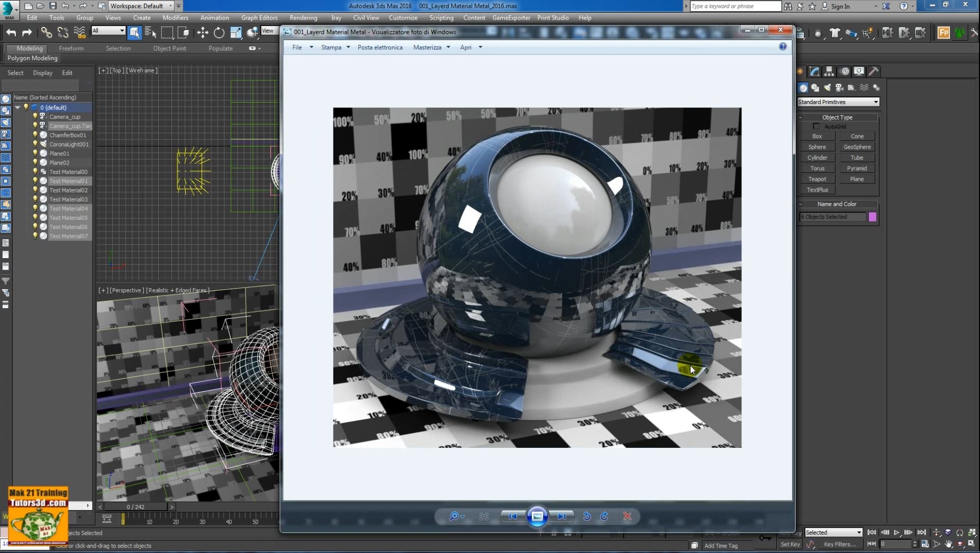Click the Select and Move tool
This screenshot has width=980, height=553.
coord(203,33)
